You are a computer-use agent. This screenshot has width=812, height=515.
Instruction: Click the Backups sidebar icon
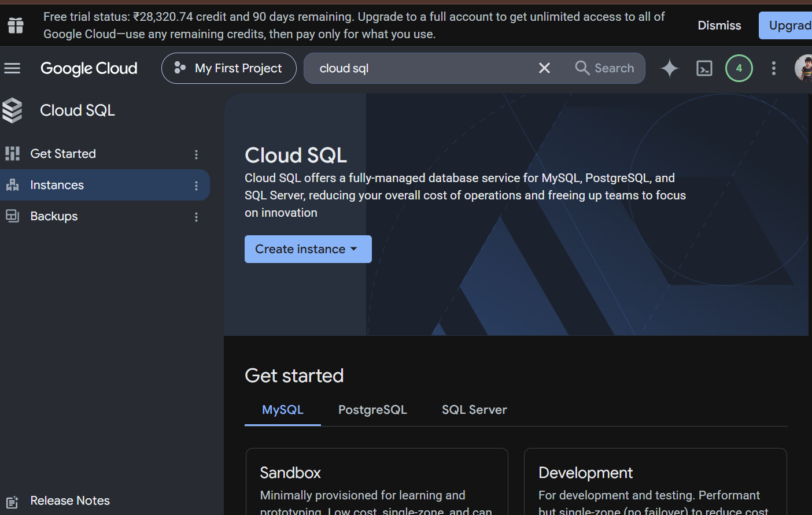point(12,216)
